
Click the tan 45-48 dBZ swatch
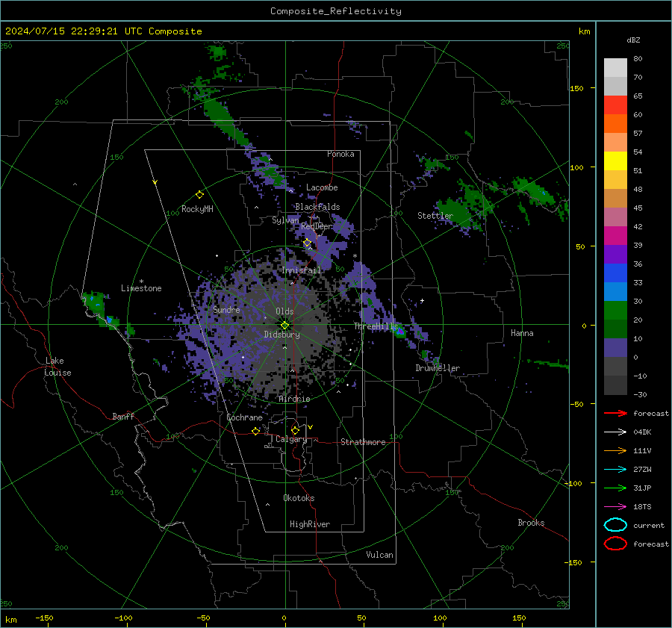click(x=615, y=198)
